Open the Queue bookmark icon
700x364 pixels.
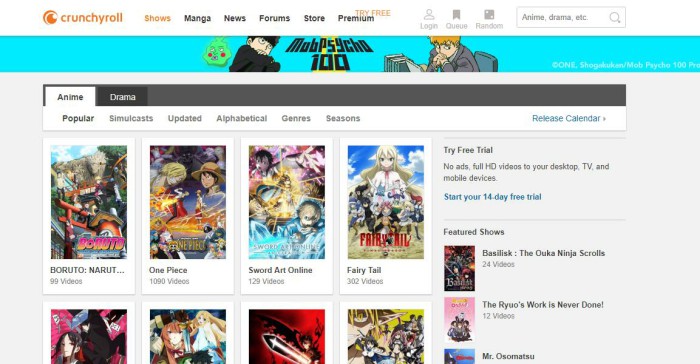click(456, 15)
